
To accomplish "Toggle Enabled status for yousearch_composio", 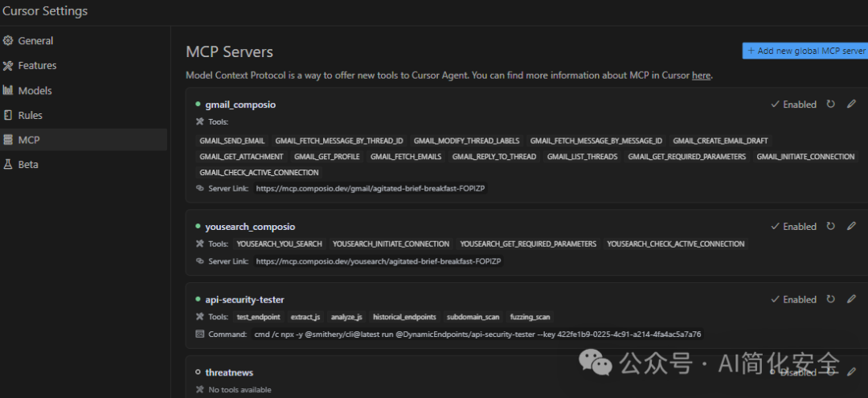I will 793,227.
